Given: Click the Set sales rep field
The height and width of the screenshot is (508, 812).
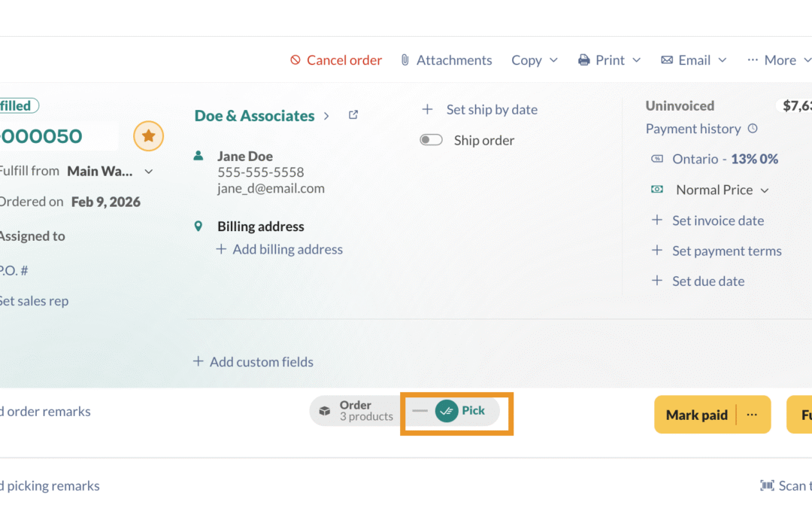Looking at the screenshot, I should (35, 300).
